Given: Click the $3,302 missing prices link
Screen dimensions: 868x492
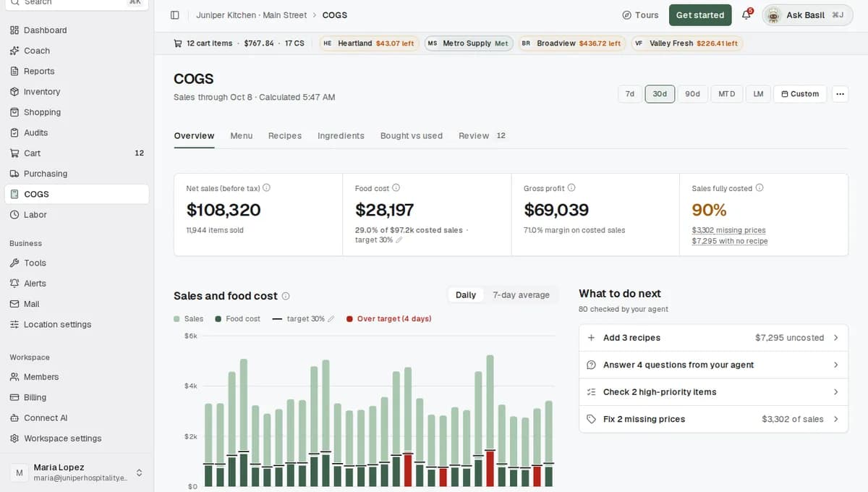Looking at the screenshot, I should click(728, 230).
